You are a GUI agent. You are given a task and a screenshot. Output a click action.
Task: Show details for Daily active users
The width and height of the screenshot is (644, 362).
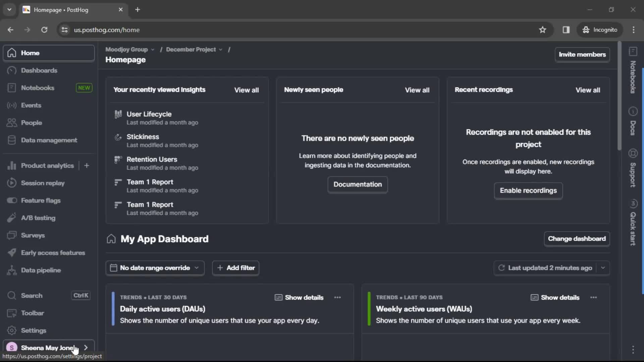coord(299,297)
